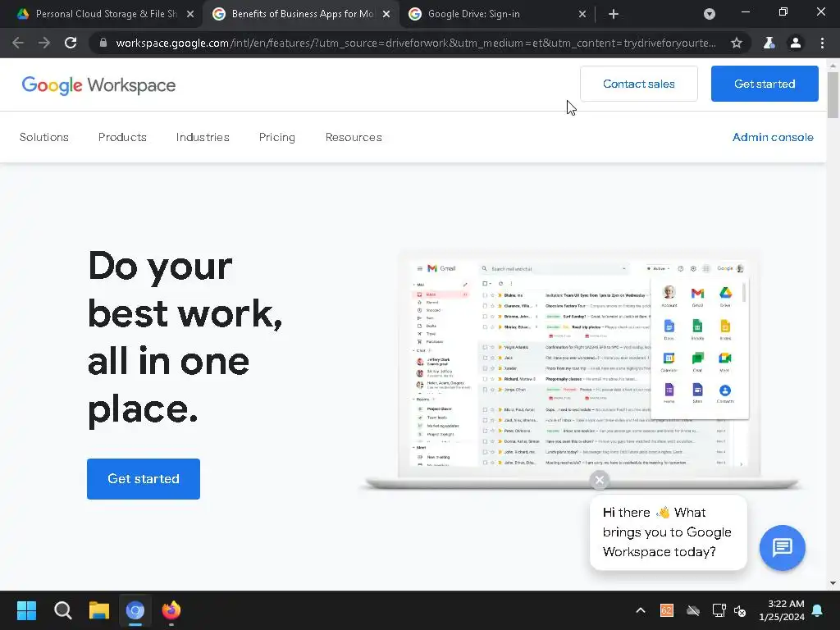Open a new browser tab
Image resolution: width=840 pixels, height=630 pixels.
(x=614, y=14)
